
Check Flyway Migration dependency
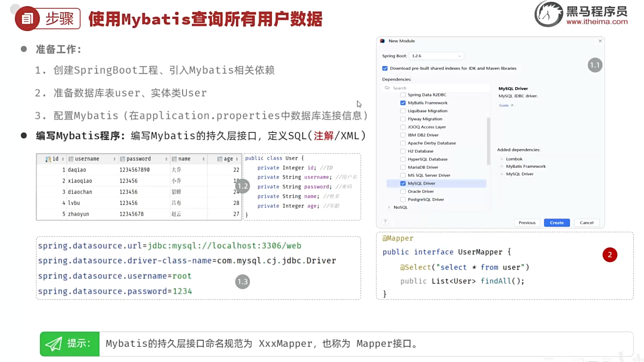[x=403, y=119]
